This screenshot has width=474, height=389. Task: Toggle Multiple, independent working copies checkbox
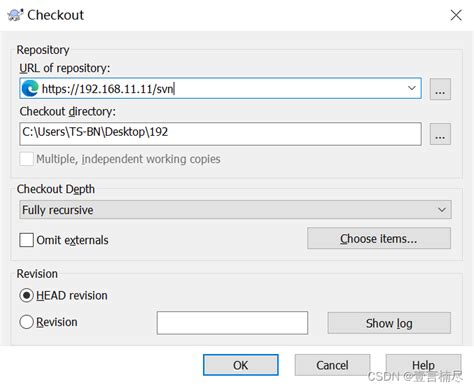26,159
